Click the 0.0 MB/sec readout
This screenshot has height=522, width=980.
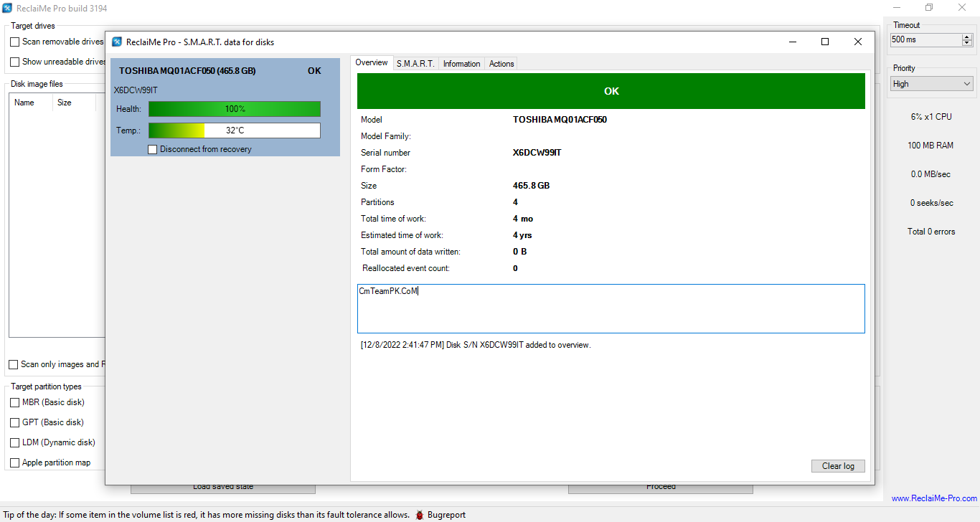pyautogui.click(x=930, y=174)
